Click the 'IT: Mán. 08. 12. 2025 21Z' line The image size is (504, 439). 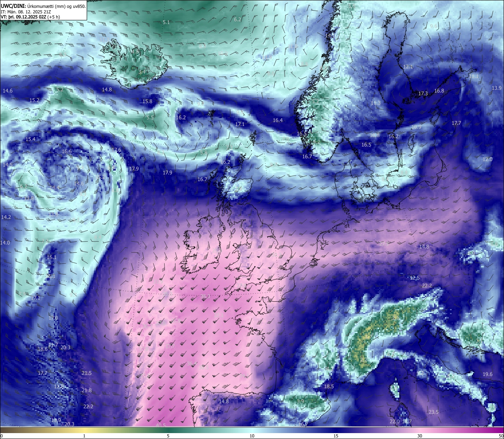point(26,12)
